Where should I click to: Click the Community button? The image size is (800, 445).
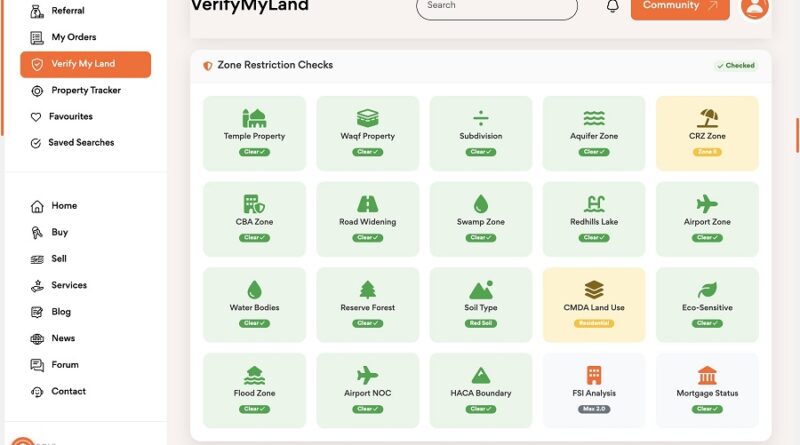[680, 7]
